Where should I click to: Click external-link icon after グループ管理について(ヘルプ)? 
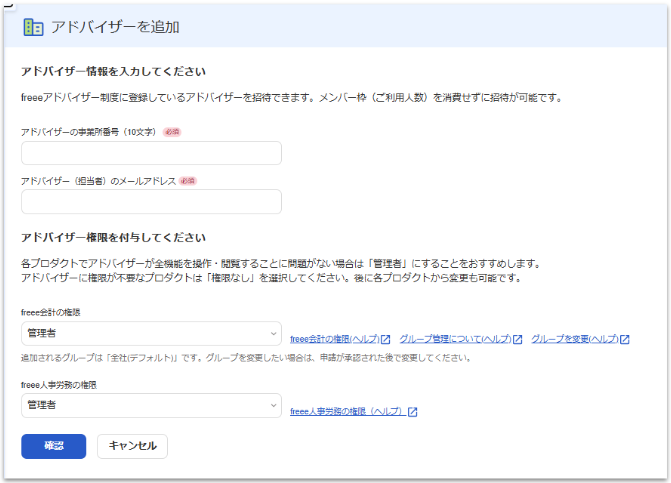click(x=517, y=339)
